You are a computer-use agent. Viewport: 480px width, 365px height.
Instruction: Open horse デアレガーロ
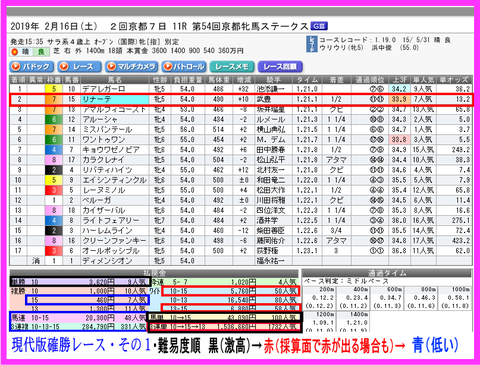point(104,89)
